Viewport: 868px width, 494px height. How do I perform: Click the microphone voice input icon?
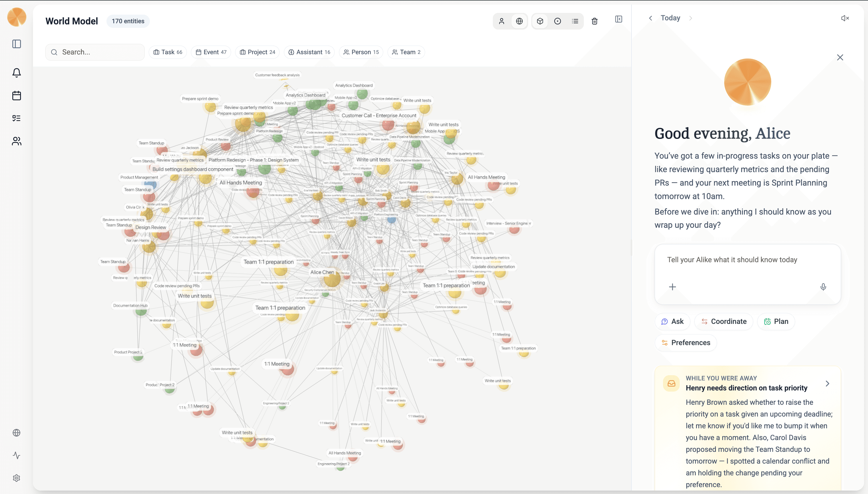(823, 287)
